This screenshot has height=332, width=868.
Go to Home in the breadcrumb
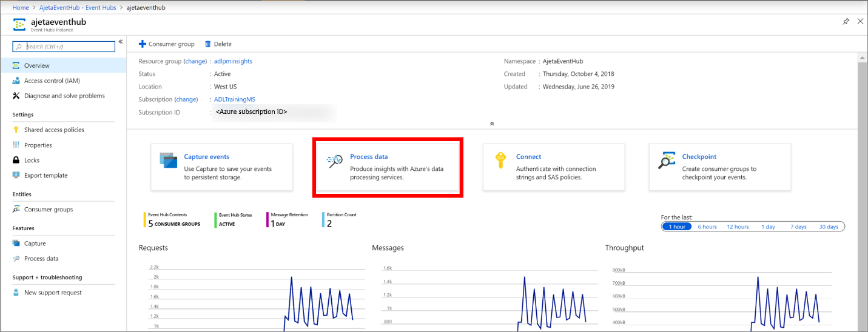pyautogui.click(x=21, y=8)
